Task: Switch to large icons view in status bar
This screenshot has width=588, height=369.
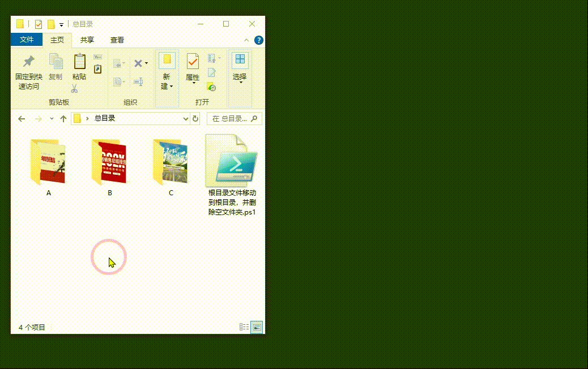Action: coord(257,327)
